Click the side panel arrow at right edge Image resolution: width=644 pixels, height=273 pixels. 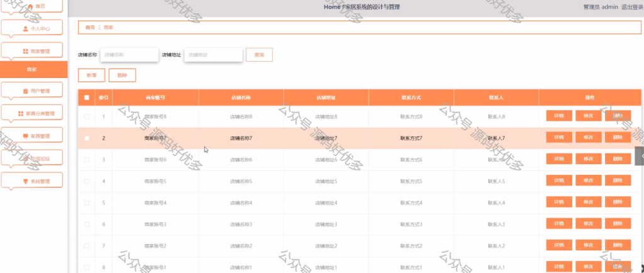[x=640, y=156]
